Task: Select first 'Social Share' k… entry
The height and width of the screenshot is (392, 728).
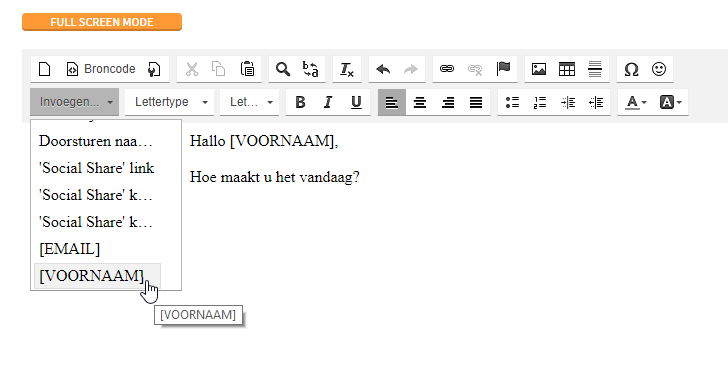Action: pyautogui.click(x=98, y=195)
